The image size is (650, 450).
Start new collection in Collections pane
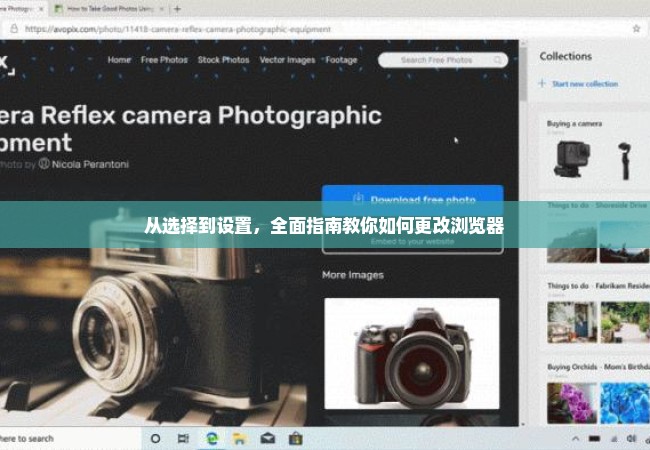579,84
